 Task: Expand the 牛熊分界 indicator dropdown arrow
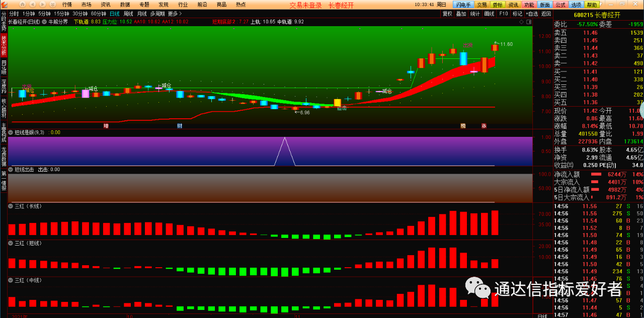point(44,22)
